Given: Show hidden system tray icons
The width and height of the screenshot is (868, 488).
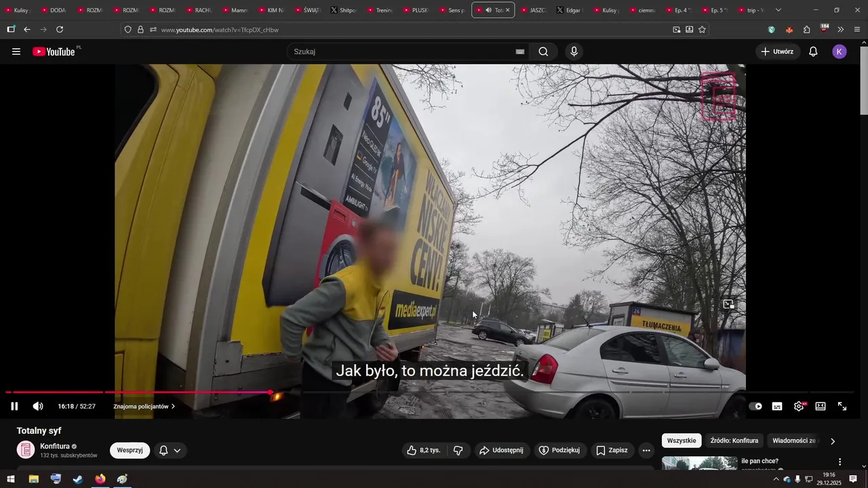Looking at the screenshot, I should click(776, 479).
